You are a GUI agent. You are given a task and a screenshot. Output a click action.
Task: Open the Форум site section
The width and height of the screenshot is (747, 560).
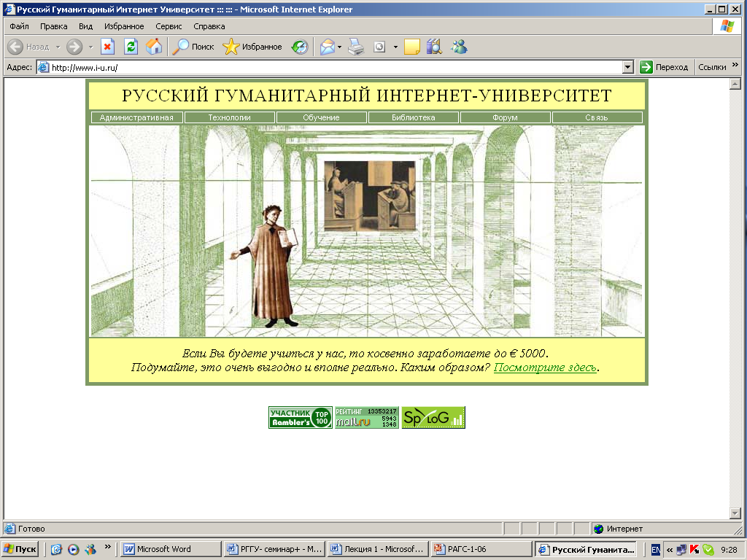(x=505, y=117)
